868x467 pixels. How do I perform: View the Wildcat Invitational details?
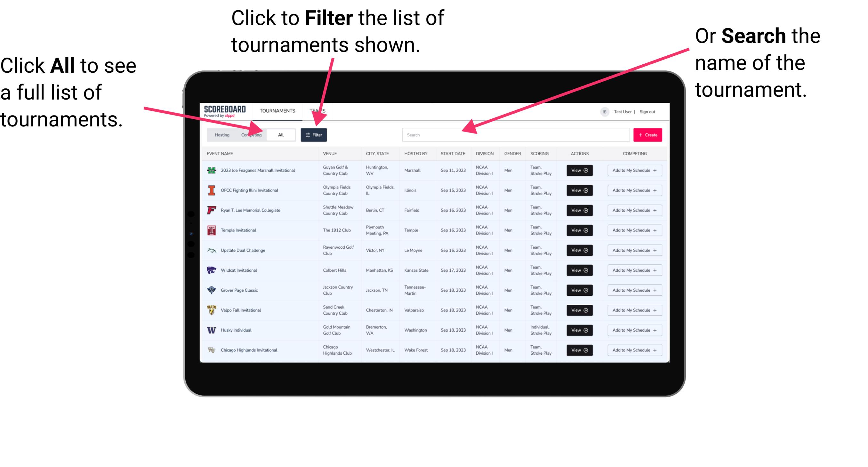click(579, 270)
